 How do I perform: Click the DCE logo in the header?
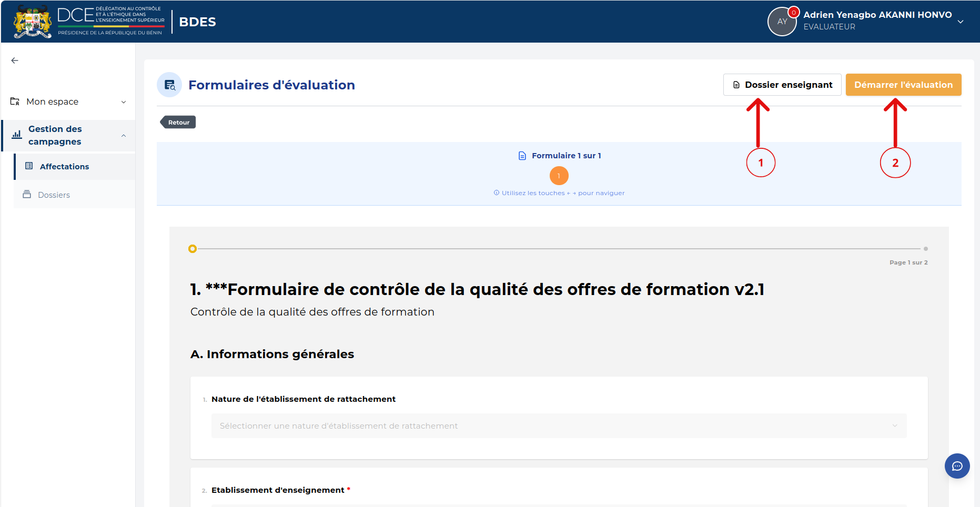(x=110, y=21)
